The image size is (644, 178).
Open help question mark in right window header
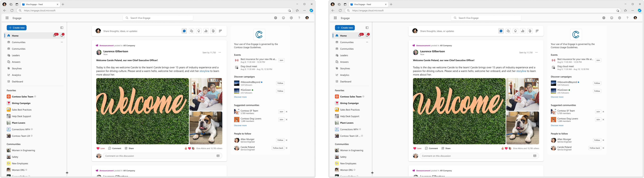(627, 18)
